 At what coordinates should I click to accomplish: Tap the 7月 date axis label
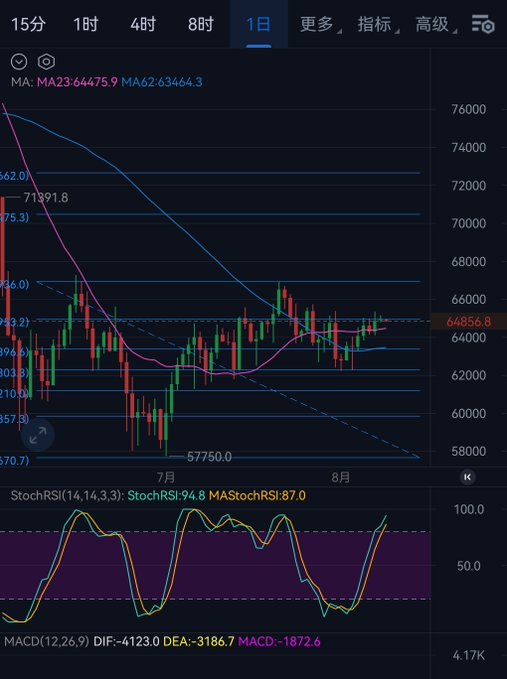pyautogui.click(x=166, y=478)
